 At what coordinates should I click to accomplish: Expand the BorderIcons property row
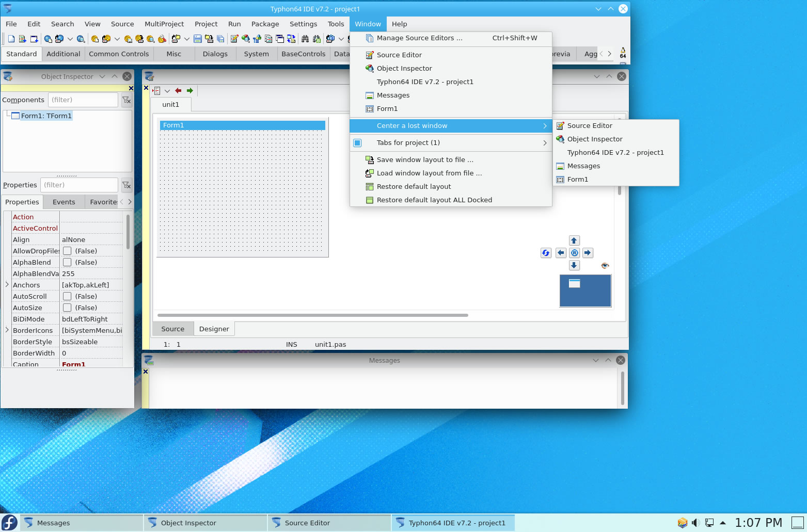pyautogui.click(x=7, y=330)
